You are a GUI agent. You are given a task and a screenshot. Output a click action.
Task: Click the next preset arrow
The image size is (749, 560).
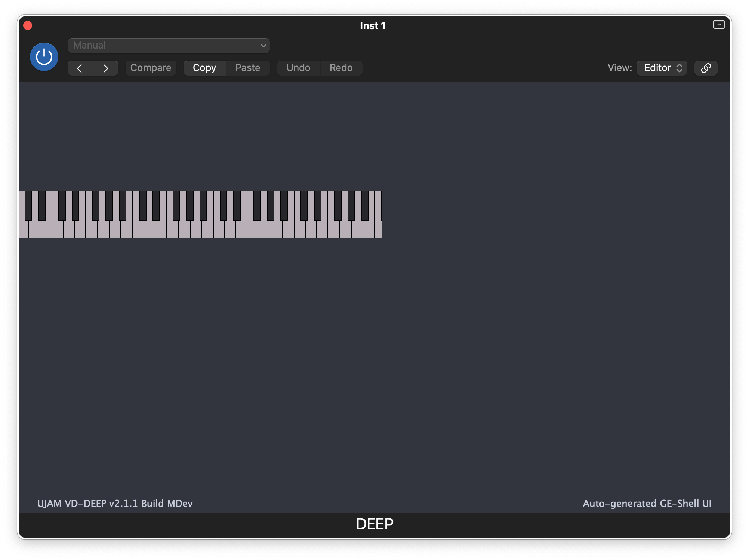coord(105,68)
